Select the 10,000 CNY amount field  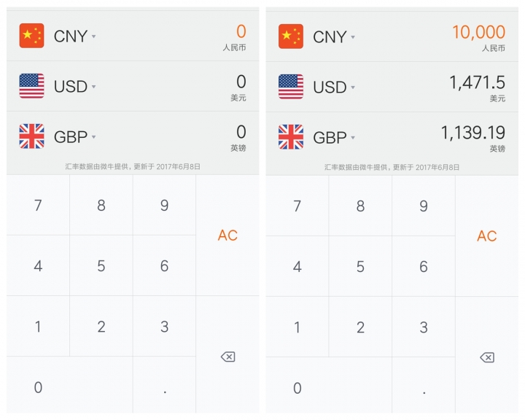pos(478,32)
